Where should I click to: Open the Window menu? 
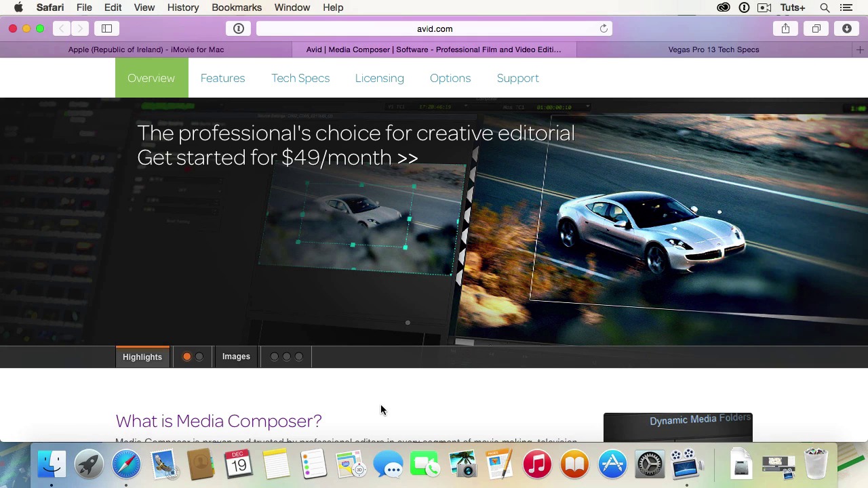pos(292,7)
